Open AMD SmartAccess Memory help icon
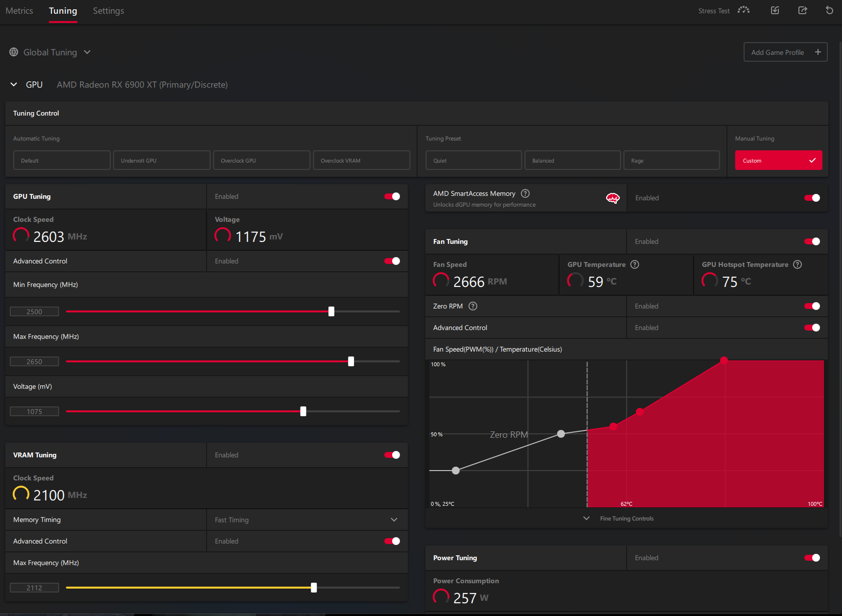Image resolution: width=842 pixels, height=616 pixels. point(525,193)
